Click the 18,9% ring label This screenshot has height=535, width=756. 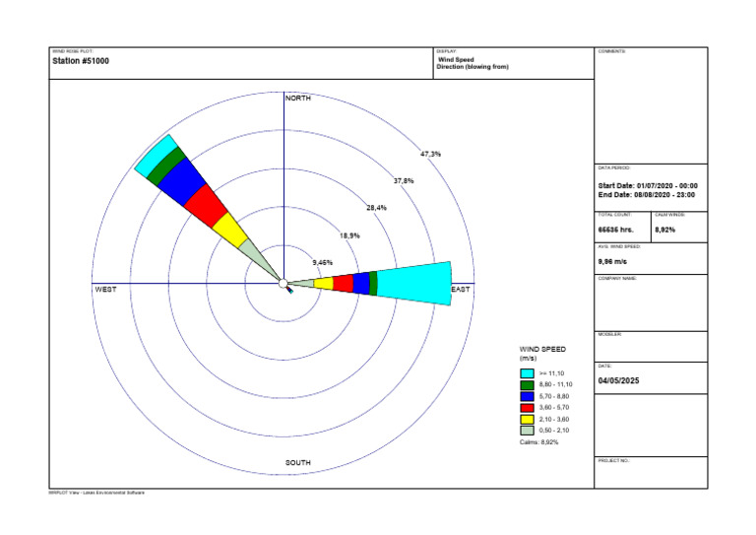[349, 235]
